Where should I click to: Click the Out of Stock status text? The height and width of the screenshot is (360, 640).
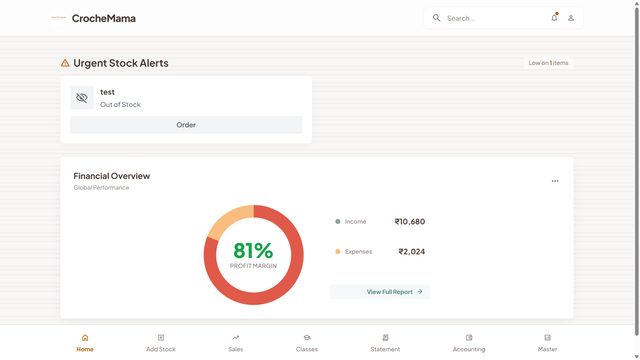[x=120, y=104]
